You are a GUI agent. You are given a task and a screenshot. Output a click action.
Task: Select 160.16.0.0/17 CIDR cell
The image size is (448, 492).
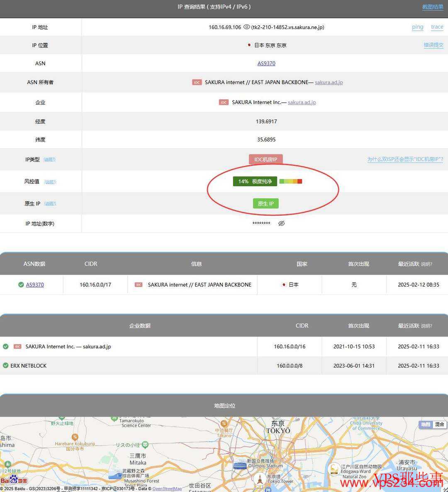[95, 285]
